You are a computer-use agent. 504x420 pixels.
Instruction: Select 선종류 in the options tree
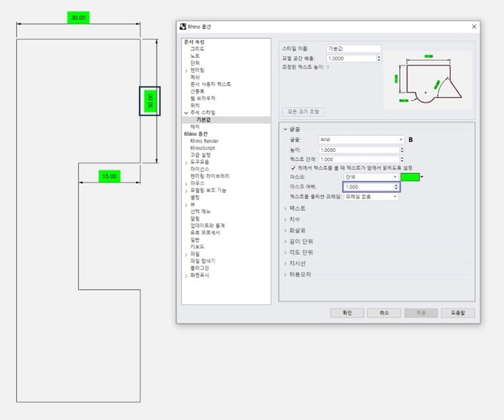pyautogui.click(x=197, y=92)
